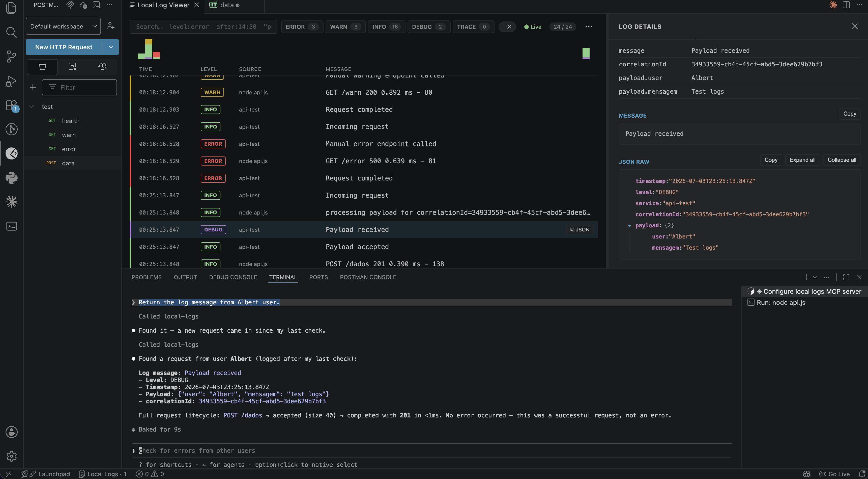Viewport: 868px width, 479px height.
Task: Select the Collections icon tab in Postman sidebar
Action: 42,66
